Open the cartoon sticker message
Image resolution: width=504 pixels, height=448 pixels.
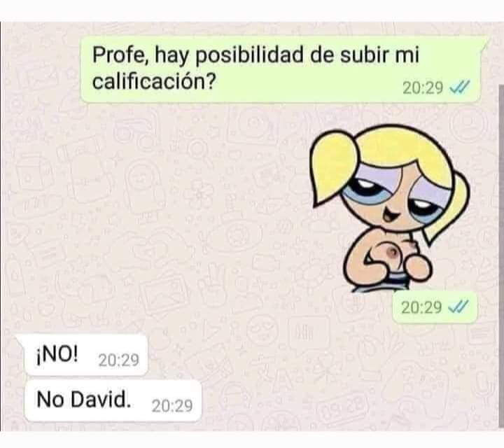coord(390,209)
